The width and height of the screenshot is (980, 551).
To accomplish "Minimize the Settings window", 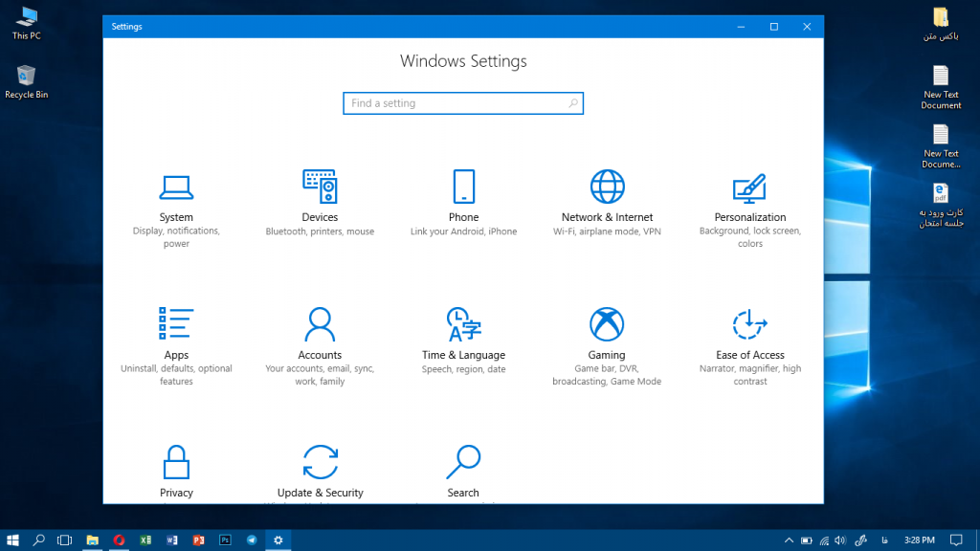I will pyautogui.click(x=741, y=26).
